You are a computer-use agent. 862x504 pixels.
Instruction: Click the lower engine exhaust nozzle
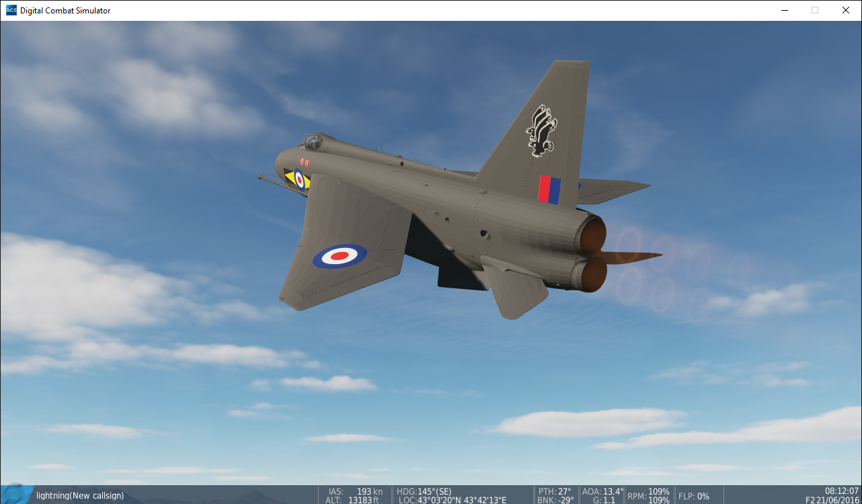pos(593,274)
